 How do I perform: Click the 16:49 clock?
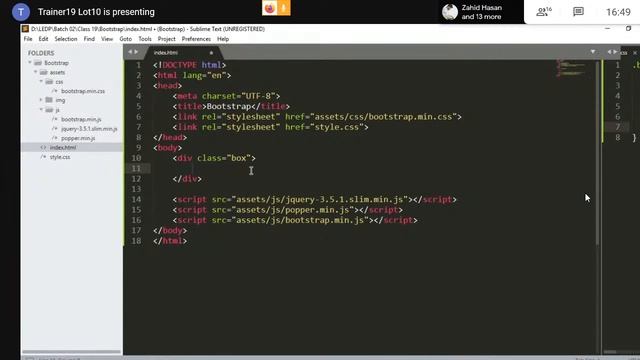pos(618,12)
